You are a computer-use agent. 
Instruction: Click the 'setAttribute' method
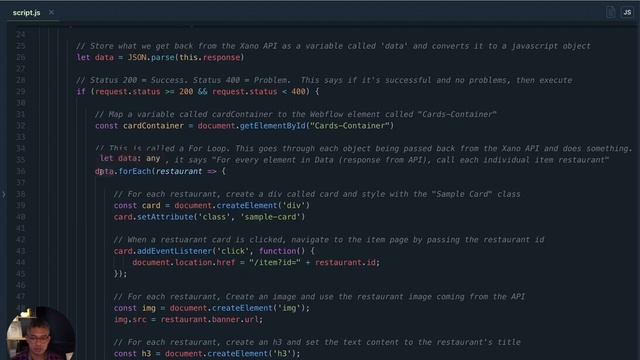click(165, 217)
